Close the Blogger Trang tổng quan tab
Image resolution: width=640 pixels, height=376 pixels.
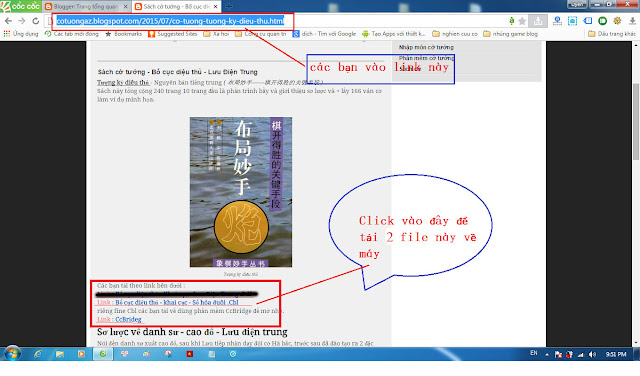coord(125,7)
